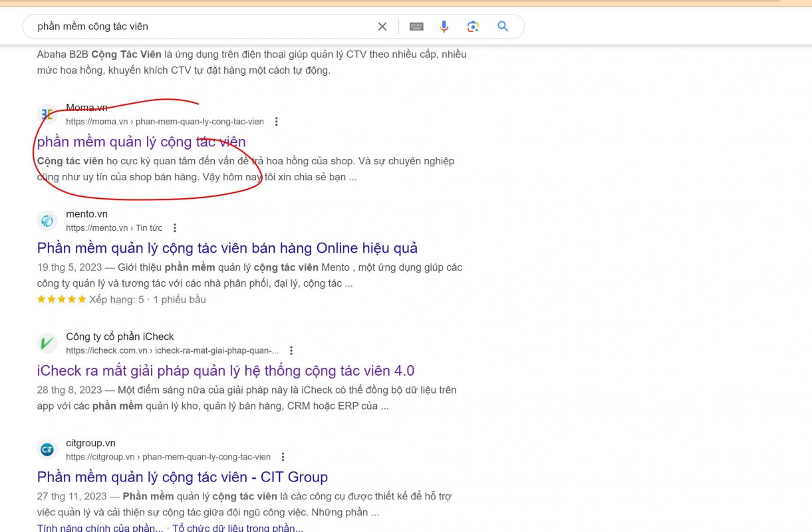Open more options for mento.vn result
Screen dimensions: 812x532
[x=175, y=228]
